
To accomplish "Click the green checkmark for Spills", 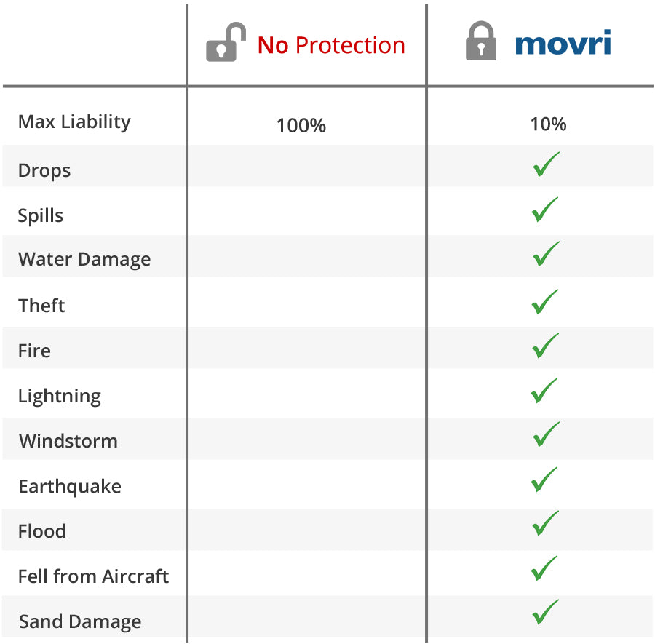I will click(545, 210).
